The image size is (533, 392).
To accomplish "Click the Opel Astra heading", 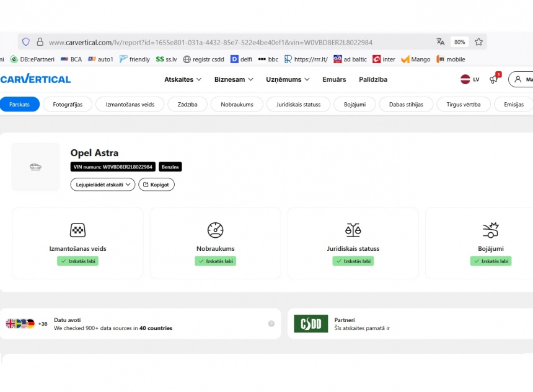I will click(x=94, y=153).
